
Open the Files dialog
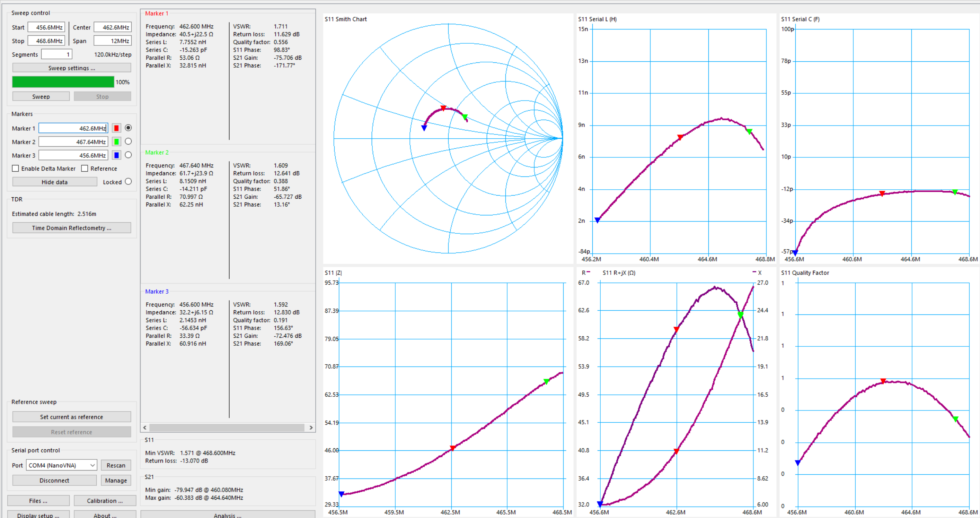click(x=38, y=500)
